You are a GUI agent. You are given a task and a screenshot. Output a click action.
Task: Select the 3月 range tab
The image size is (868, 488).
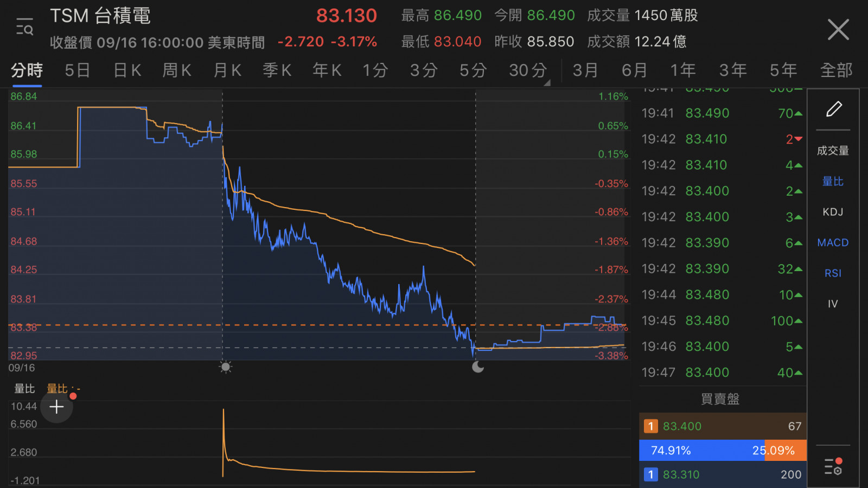click(x=585, y=70)
